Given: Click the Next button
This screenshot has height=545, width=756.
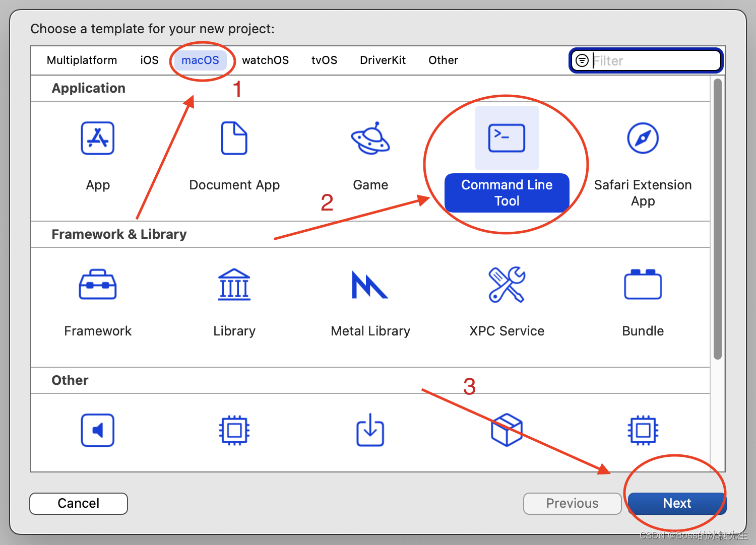Looking at the screenshot, I should (677, 503).
